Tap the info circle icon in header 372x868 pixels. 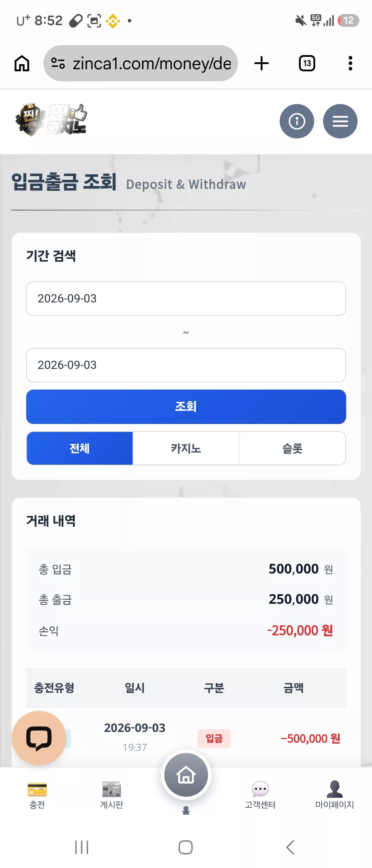click(297, 121)
